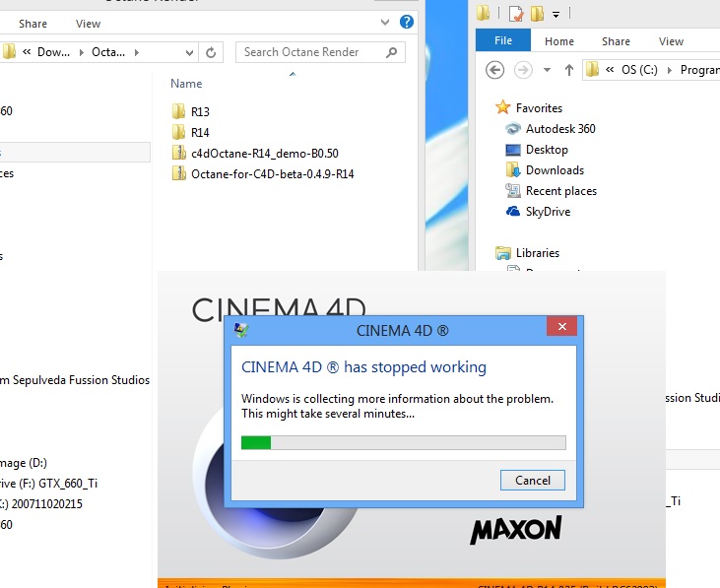Expand the chevrons before OS (C:) breadcrumb
The image size is (720, 588).
point(610,69)
